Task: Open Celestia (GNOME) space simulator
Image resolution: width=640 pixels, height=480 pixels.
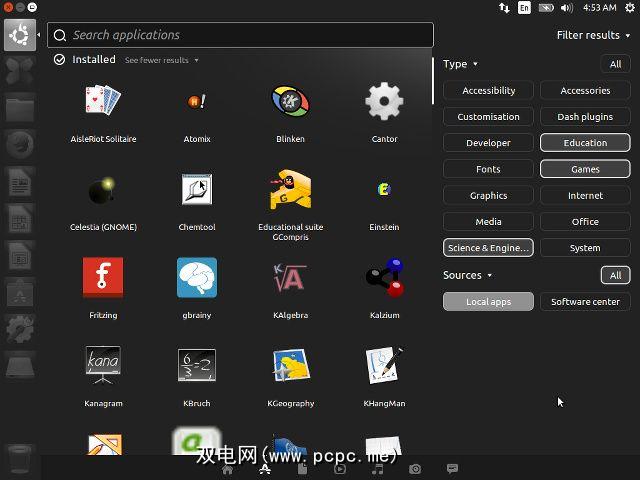Action: click(x=103, y=201)
